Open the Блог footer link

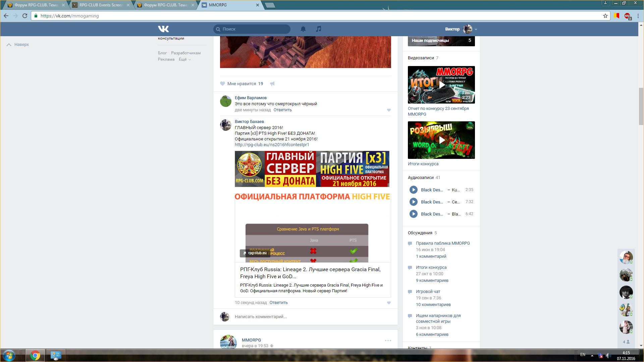(x=162, y=53)
